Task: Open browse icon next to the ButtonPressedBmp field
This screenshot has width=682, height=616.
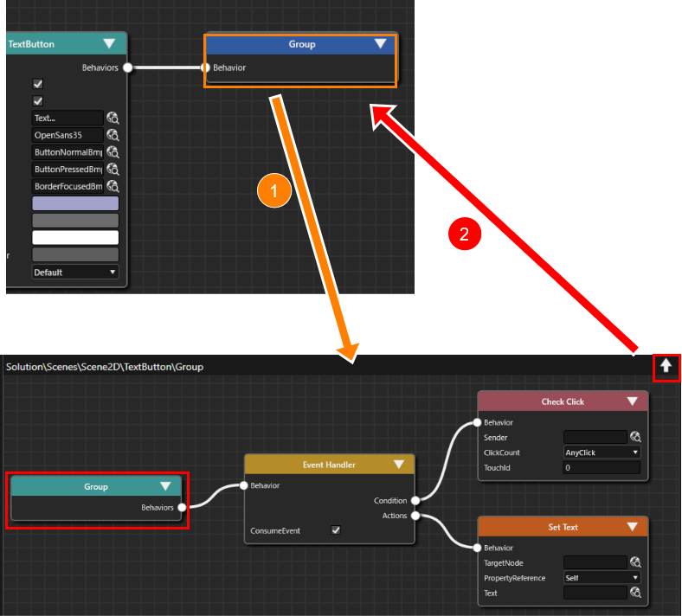Action: [x=113, y=169]
